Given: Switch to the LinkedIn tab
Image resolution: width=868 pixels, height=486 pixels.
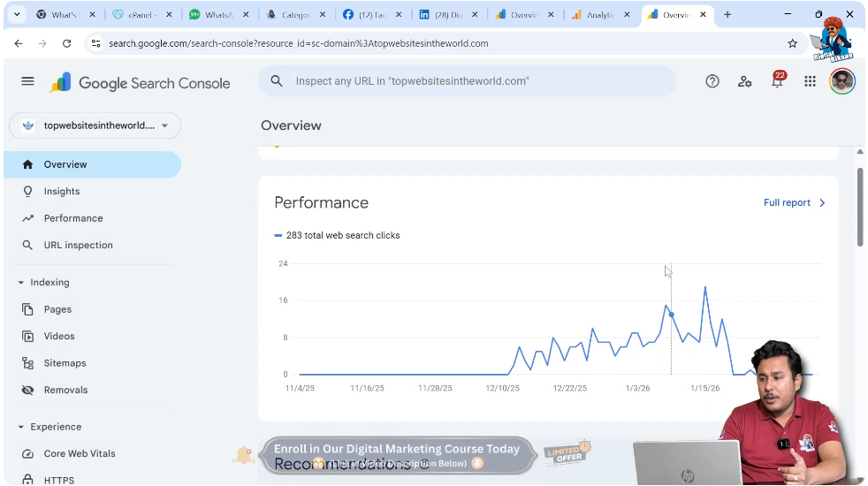Looking at the screenshot, I should coord(446,15).
